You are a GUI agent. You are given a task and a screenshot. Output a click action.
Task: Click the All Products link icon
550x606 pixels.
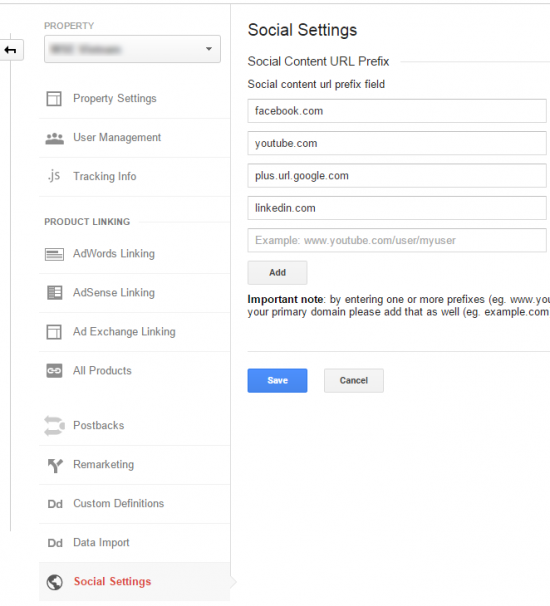pyautogui.click(x=54, y=371)
